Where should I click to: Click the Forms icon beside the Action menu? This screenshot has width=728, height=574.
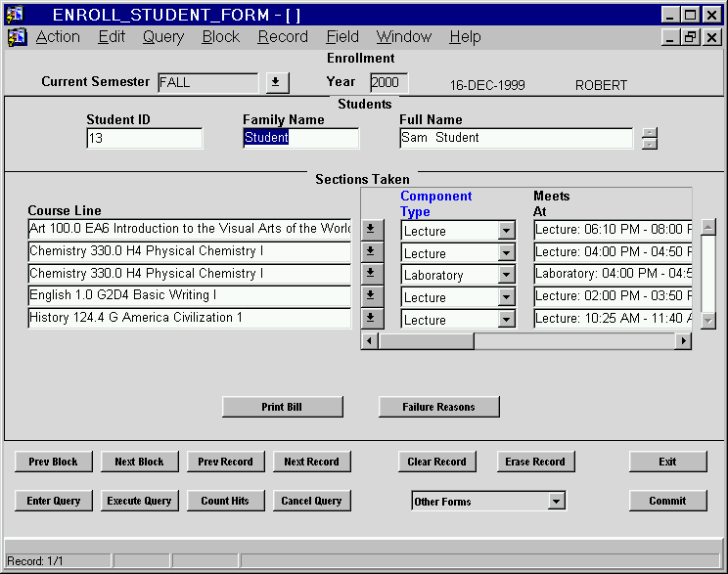18,36
